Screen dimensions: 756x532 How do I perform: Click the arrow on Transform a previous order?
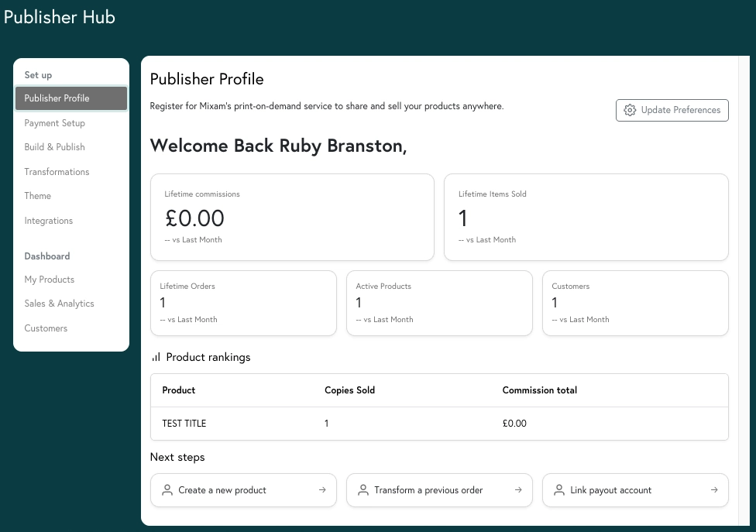tap(518, 490)
